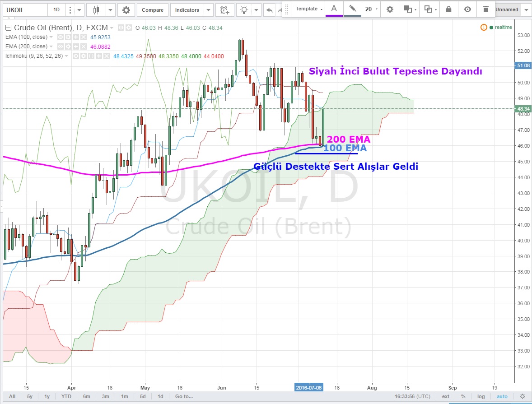
Task: Lock the selected drawing object
Action: pyautogui.click(x=448, y=9)
